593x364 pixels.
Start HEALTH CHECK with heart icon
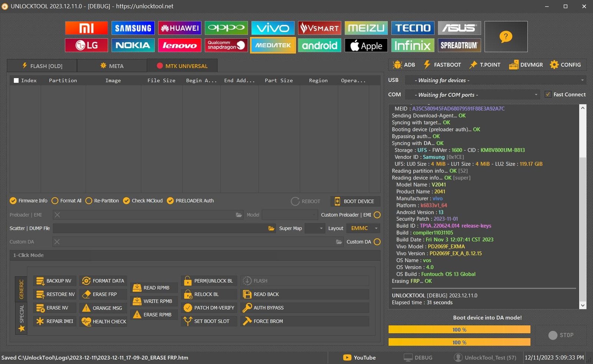[103, 321]
